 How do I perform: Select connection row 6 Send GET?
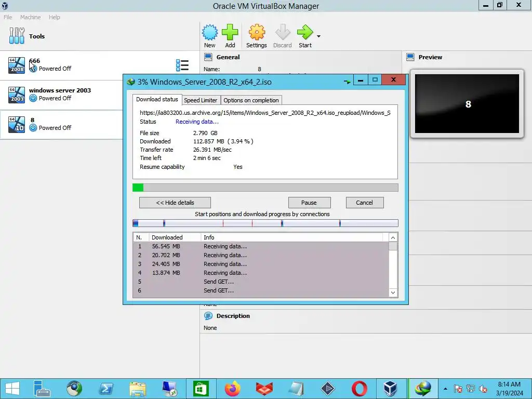point(261,290)
